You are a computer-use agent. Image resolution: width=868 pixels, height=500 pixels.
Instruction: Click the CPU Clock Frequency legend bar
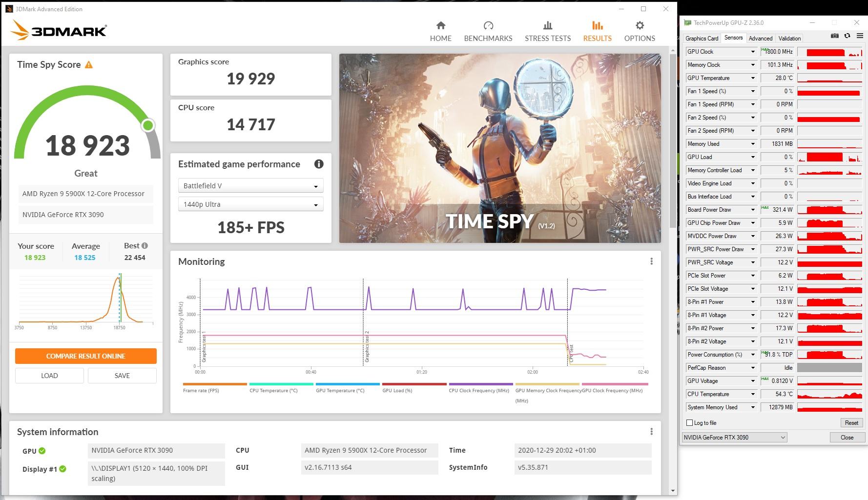[481, 384]
